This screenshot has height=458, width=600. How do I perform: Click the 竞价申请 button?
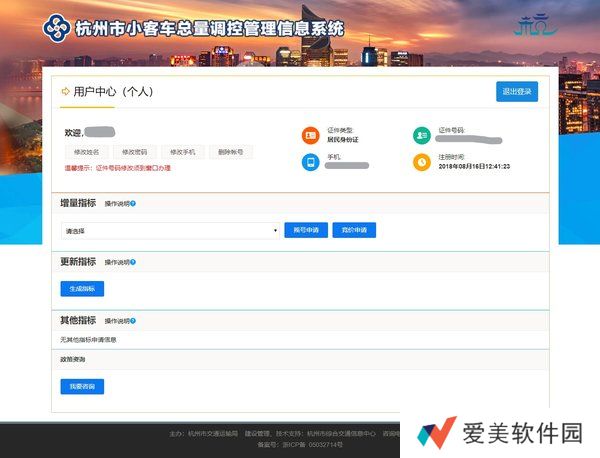[354, 230]
